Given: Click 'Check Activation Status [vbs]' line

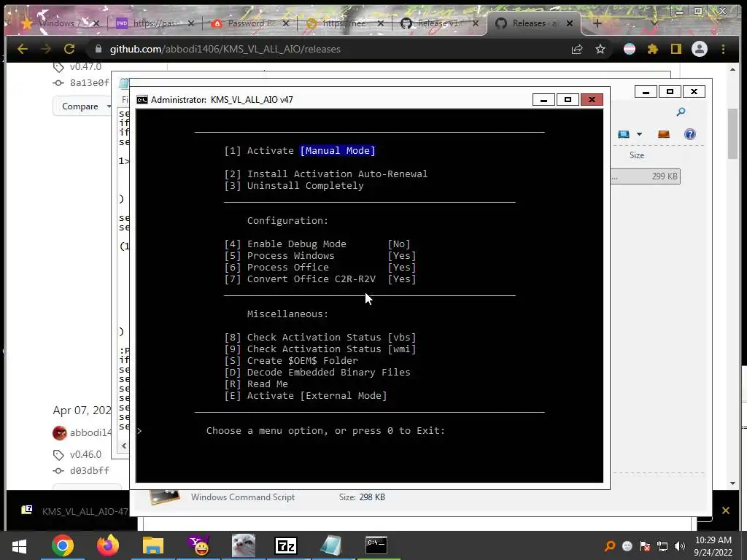Looking at the screenshot, I should (x=320, y=337).
